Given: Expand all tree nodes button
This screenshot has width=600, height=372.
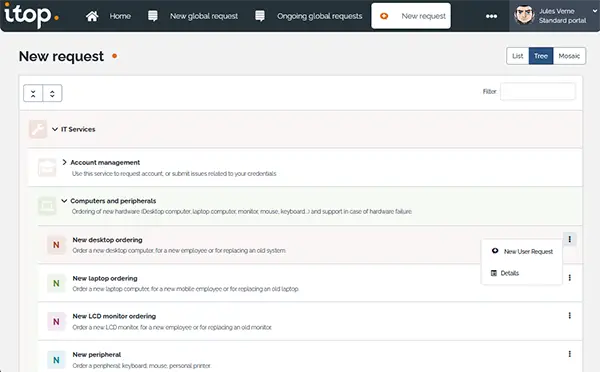Looking at the screenshot, I should coord(52,93).
